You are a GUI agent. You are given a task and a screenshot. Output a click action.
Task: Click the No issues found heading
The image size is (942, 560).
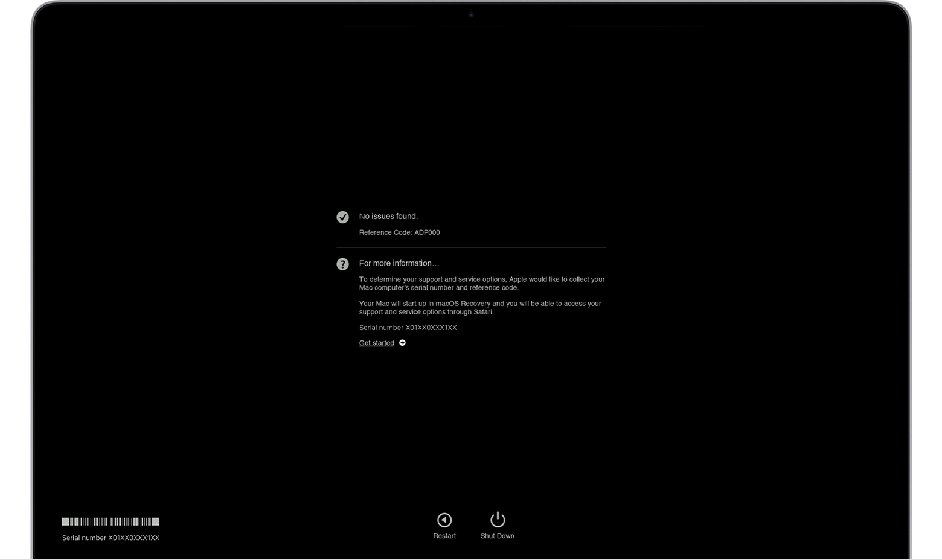click(x=388, y=216)
